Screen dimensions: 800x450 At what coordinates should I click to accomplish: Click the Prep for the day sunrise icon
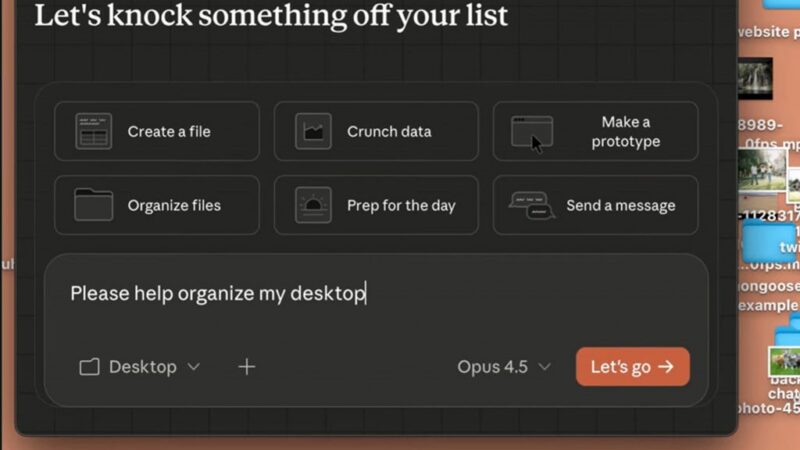coord(313,205)
